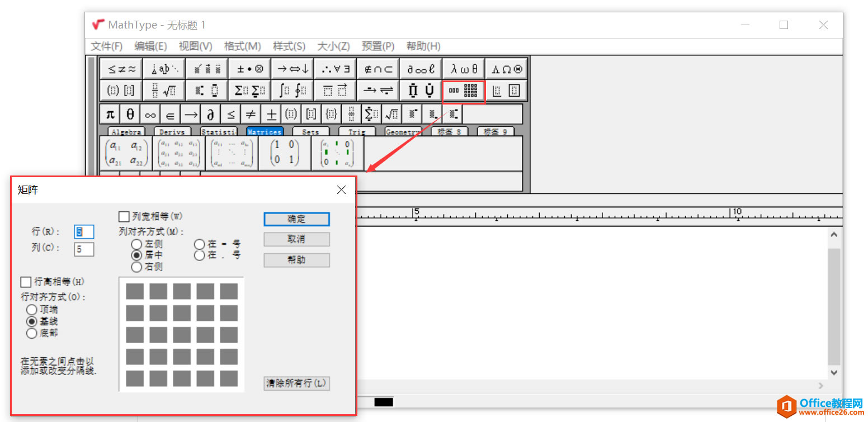868x422 pixels.
Task: Insert the 3x3 a11–a33 matrix template
Action: pos(179,153)
